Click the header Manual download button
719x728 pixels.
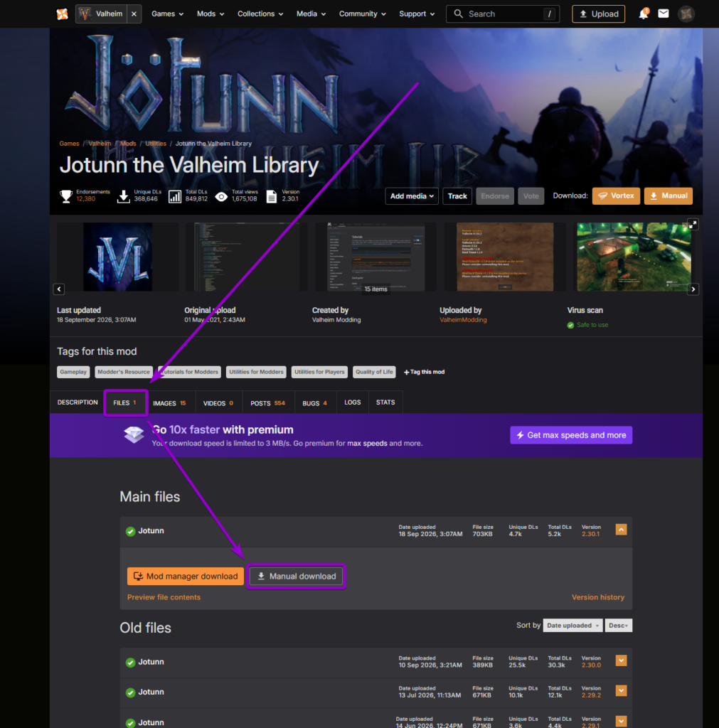[669, 196]
